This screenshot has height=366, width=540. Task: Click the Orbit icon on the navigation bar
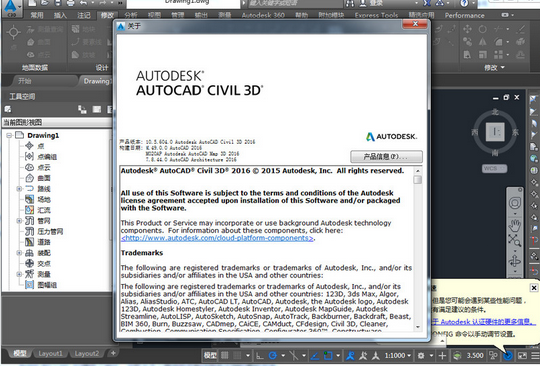point(515,261)
